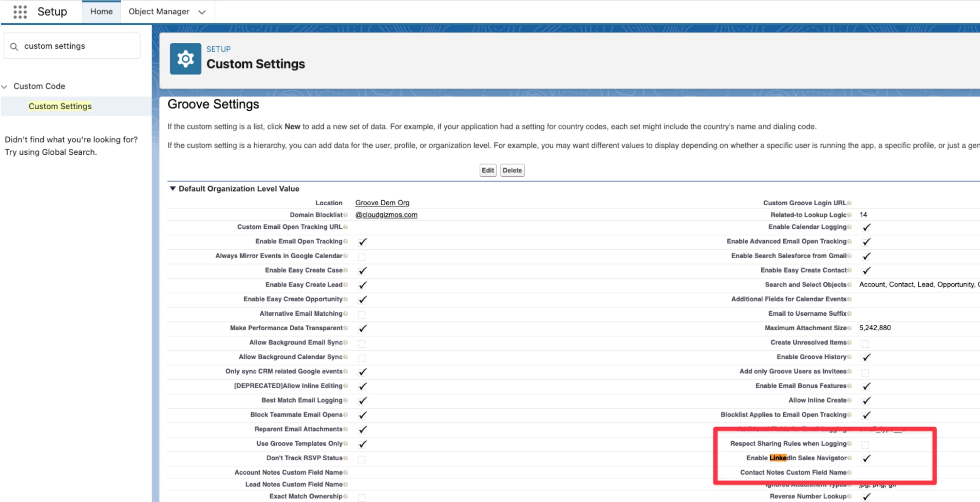The height and width of the screenshot is (502, 980).
Task: Click help icon beside Enable Easy Create Lead
Action: tap(346, 285)
